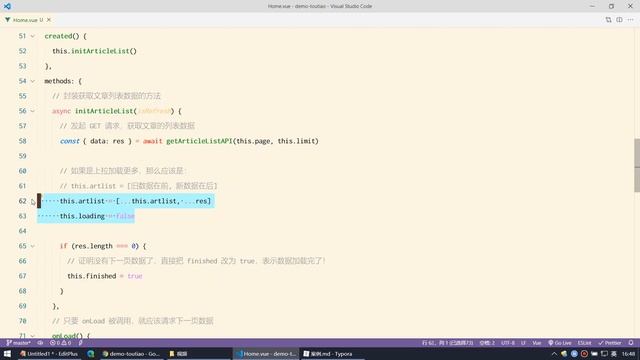Click the VS Code logo in title bar
Viewport: 640px width, 360px height.
tap(7, 6)
